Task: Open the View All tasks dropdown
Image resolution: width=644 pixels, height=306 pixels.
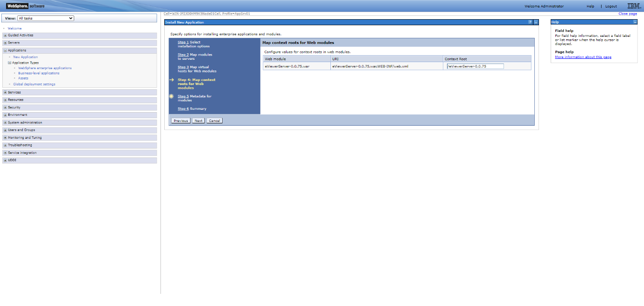Action: 45,18
